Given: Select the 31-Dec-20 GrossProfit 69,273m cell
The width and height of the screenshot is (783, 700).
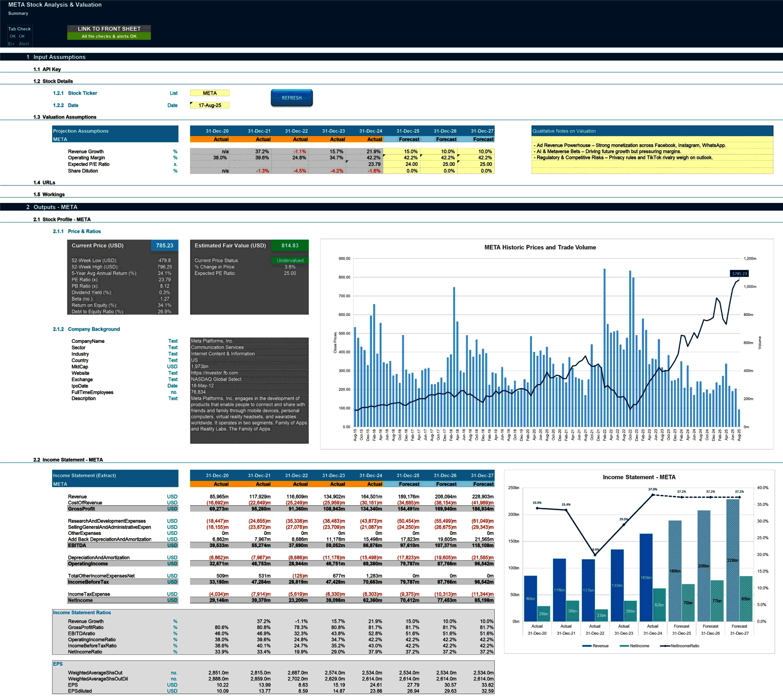Looking at the screenshot, I should pos(209,509).
